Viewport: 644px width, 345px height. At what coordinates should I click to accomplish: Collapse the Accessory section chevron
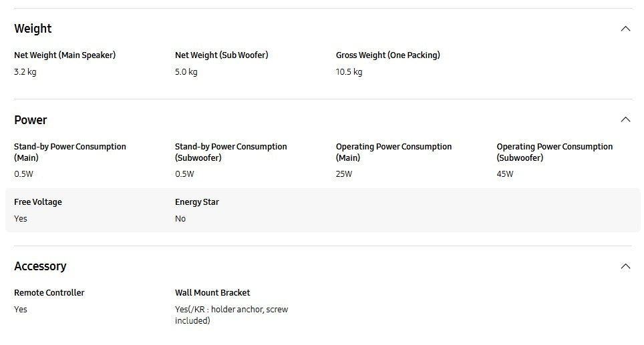625,266
